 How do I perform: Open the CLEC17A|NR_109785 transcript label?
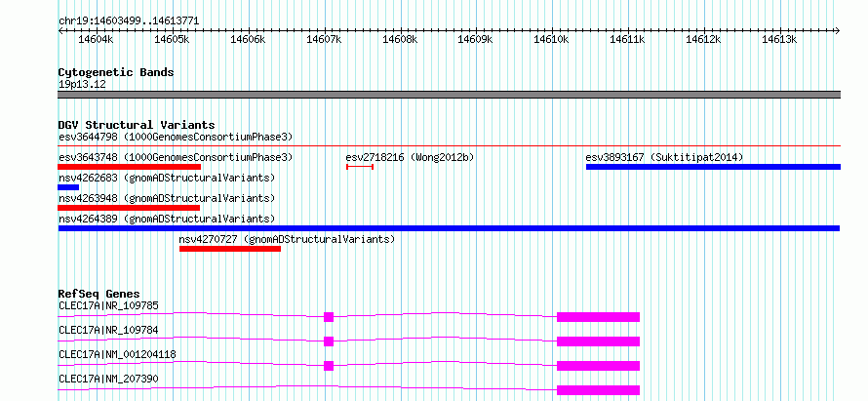108,305
